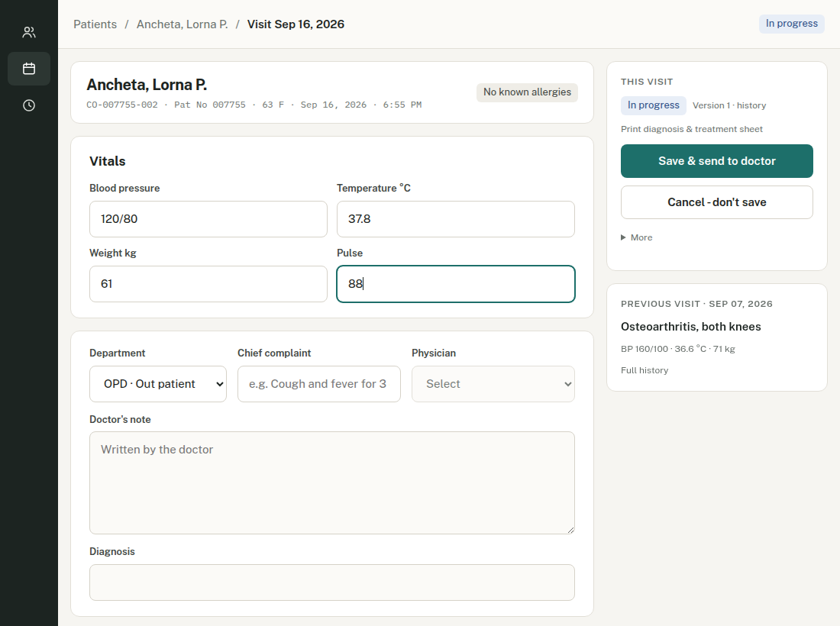Screen dimensions: 840x626
Task: Open Full history link
Action: point(645,370)
